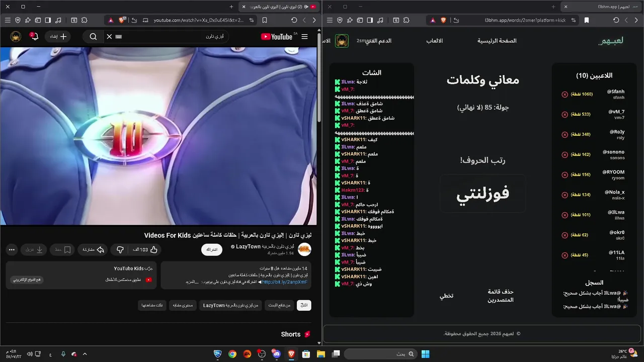
Task: Click scrambled word فوزلنتي box
Action: (x=483, y=194)
